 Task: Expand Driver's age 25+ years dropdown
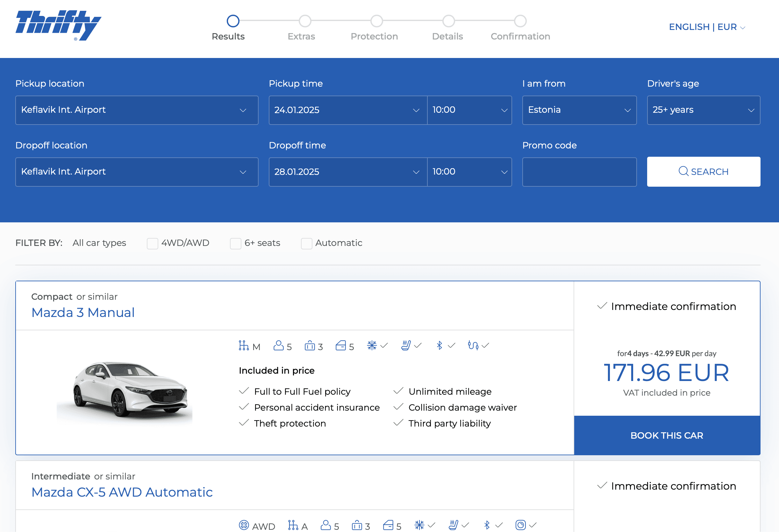(704, 110)
